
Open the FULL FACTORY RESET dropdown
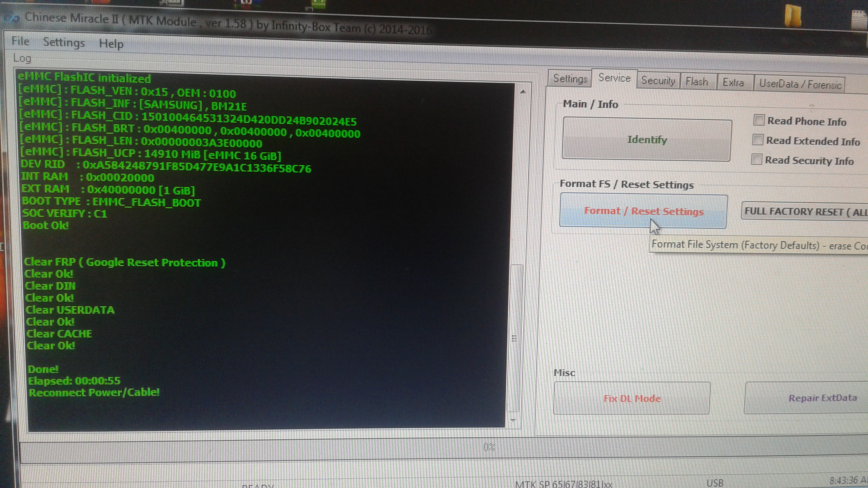coord(804,211)
